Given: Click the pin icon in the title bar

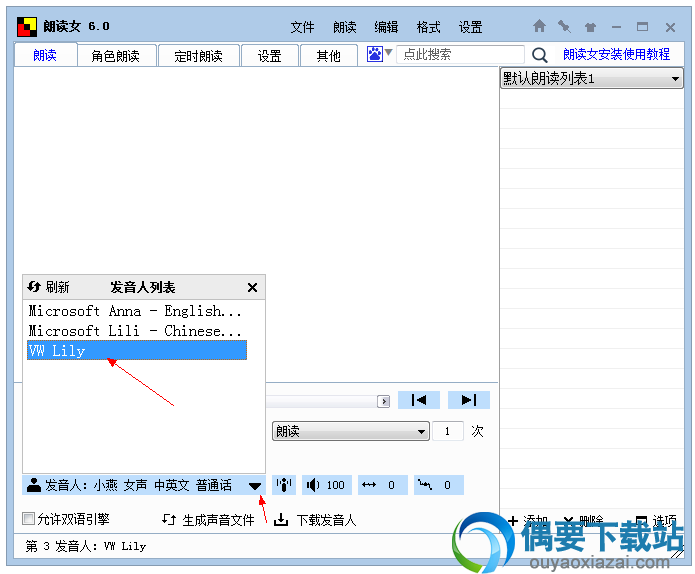Looking at the screenshot, I should coord(564,27).
